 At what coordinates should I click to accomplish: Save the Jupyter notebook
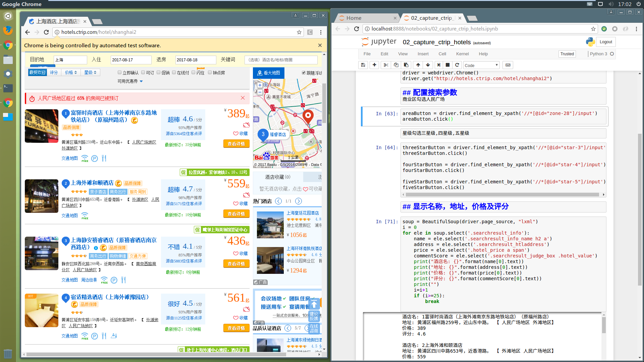pos(363,65)
